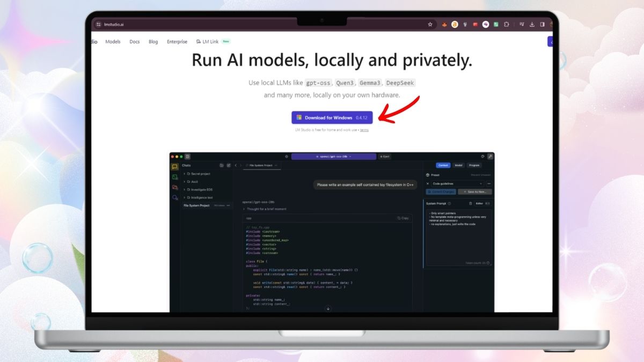Open the terms link below download button

tap(364, 130)
